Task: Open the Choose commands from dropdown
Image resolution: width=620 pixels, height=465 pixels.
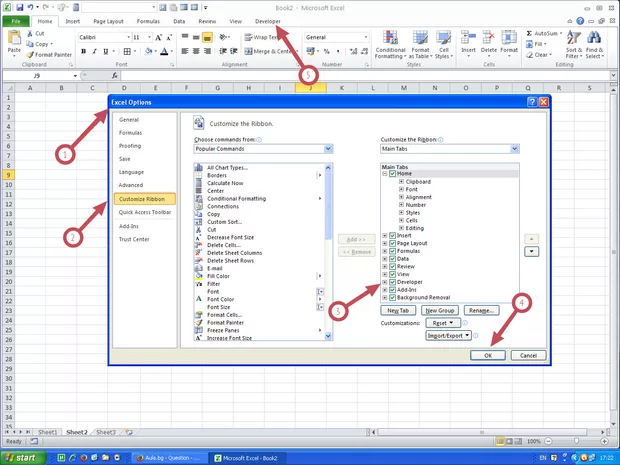Action: [328, 149]
